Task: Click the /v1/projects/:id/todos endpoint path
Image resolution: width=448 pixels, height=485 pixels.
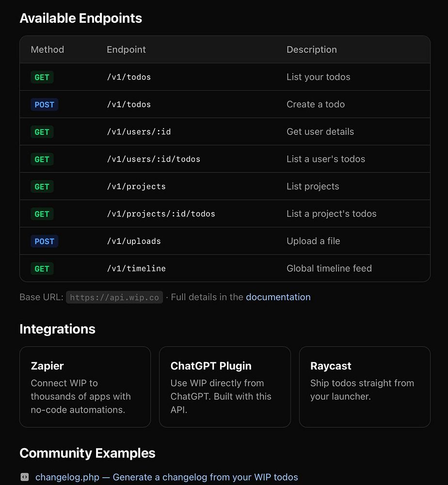Action: click(160, 214)
